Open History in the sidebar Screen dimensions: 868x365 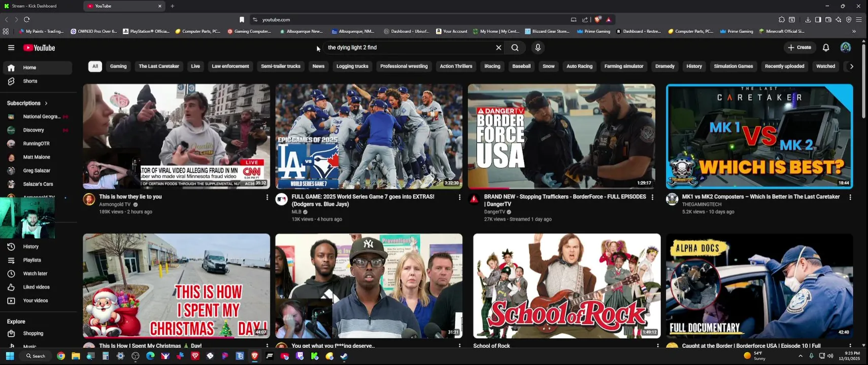point(37,247)
